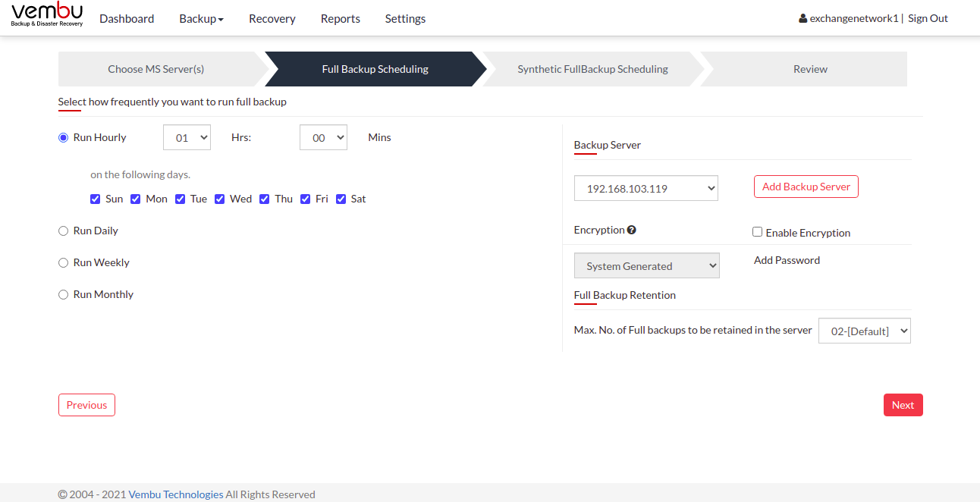Expand the Backup menu in navbar
980x502 pixels.
201,18
